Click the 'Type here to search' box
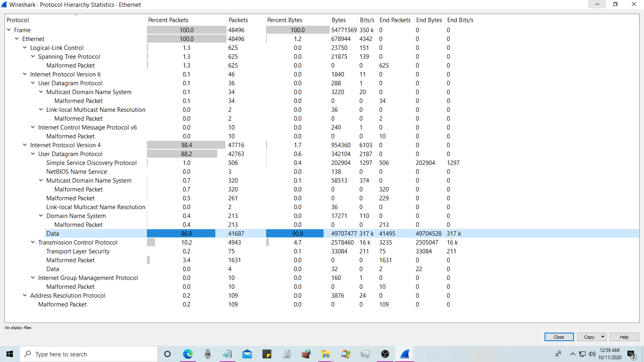The height and width of the screenshot is (362, 644). click(89, 354)
